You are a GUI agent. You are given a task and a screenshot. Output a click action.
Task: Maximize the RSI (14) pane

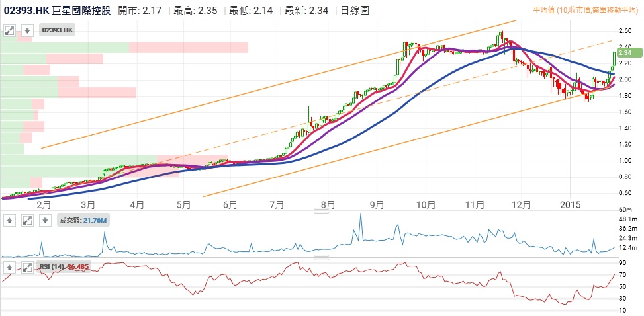pos(27,267)
